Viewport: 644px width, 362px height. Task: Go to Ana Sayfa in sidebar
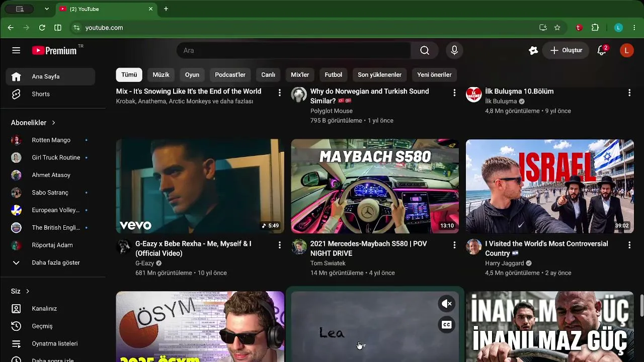pos(50,76)
